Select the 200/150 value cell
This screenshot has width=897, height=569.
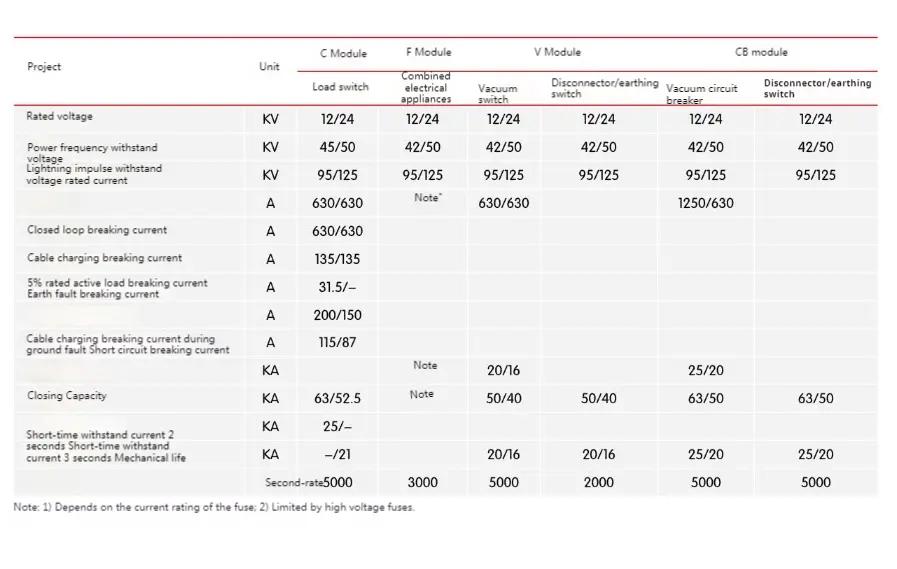(338, 315)
